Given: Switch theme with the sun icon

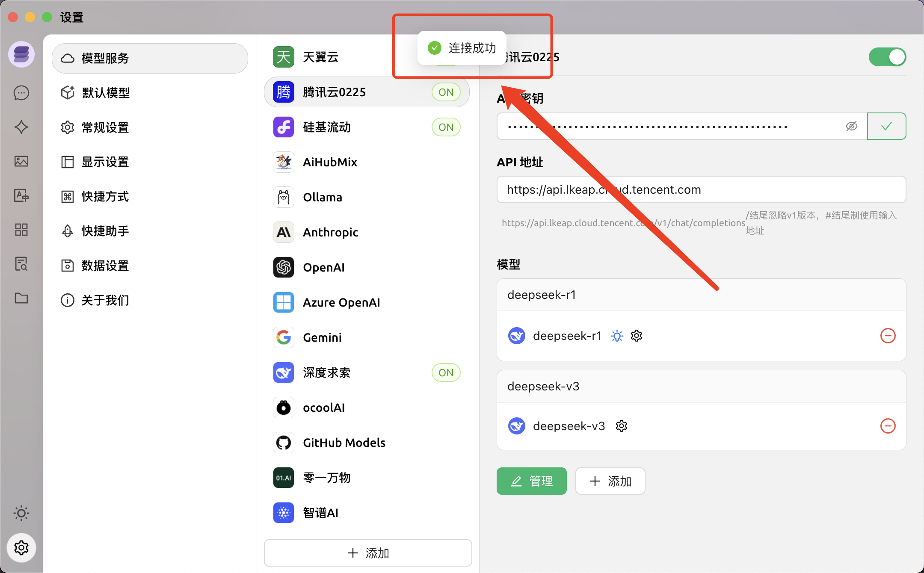Looking at the screenshot, I should [21, 513].
